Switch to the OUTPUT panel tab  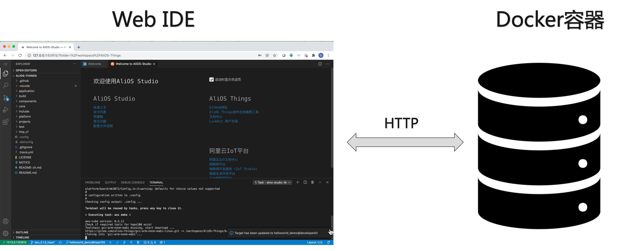(x=110, y=183)
